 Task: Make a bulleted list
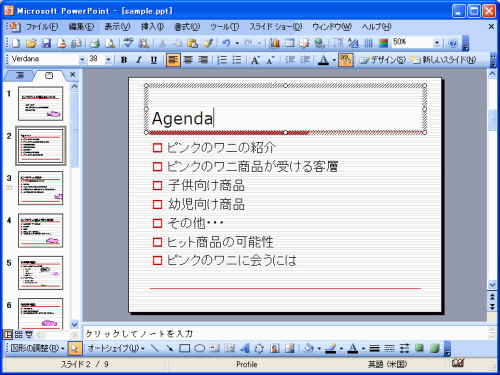coord(237,60)
